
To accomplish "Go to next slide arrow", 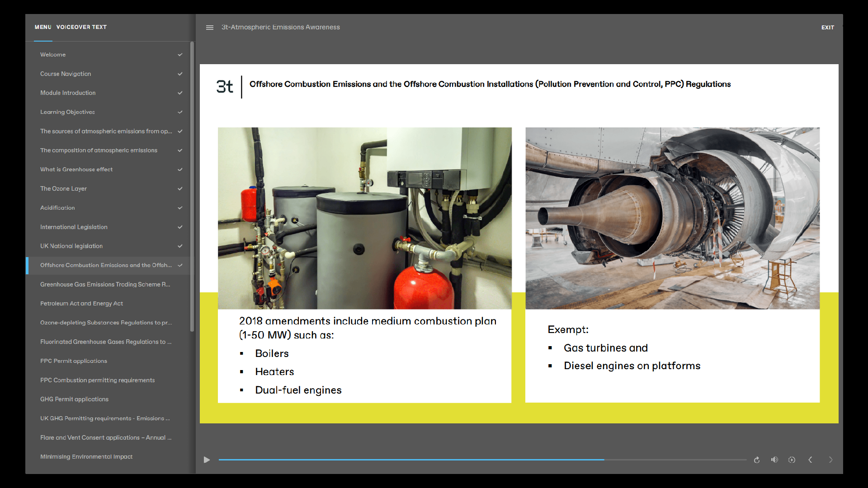I will pyautogui.click(x=830, y=460).
